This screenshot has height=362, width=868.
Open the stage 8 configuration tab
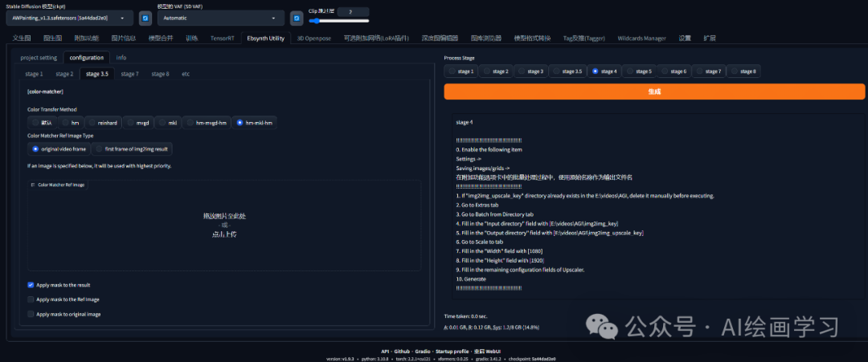coord(161,74)
